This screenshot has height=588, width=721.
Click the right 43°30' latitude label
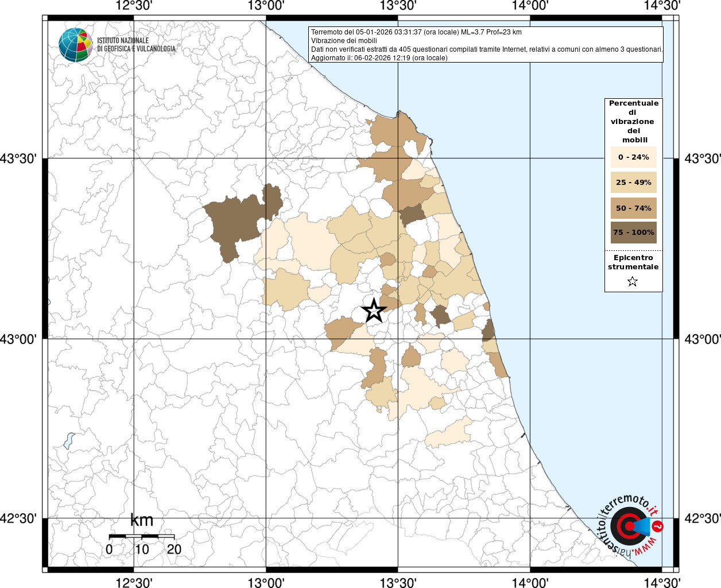[702, 158]
